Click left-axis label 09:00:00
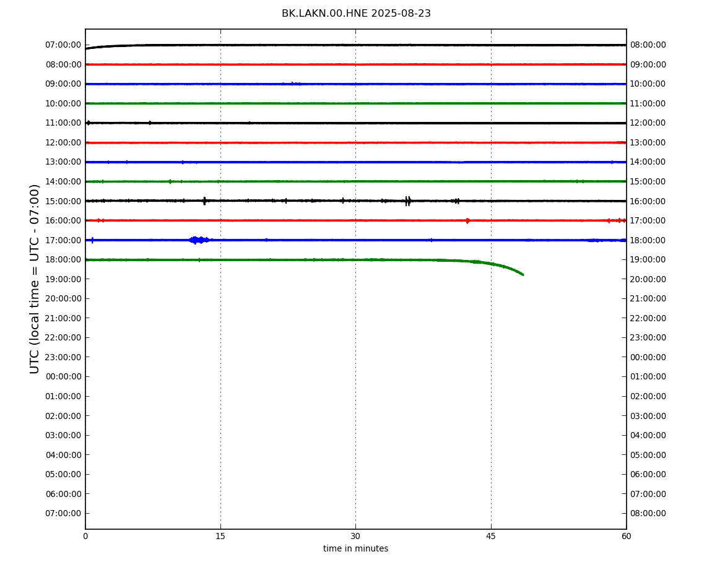This screenshot has width=712, height=588. [x=64, y=84]
